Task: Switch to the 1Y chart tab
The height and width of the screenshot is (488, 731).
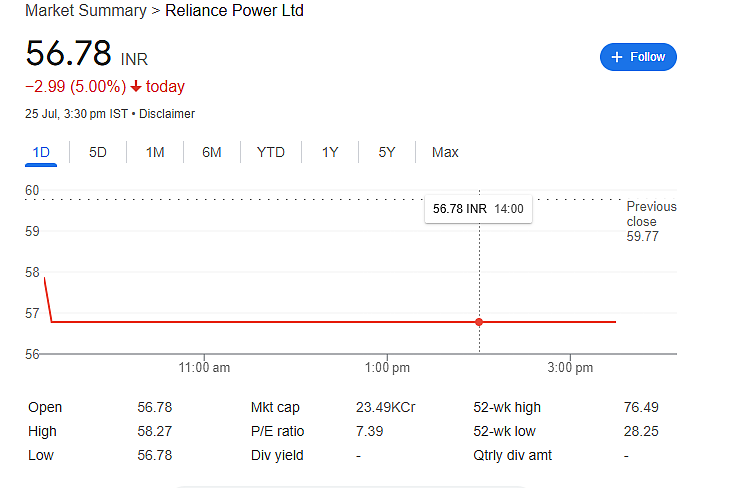Action: click(x=330, y=152)
